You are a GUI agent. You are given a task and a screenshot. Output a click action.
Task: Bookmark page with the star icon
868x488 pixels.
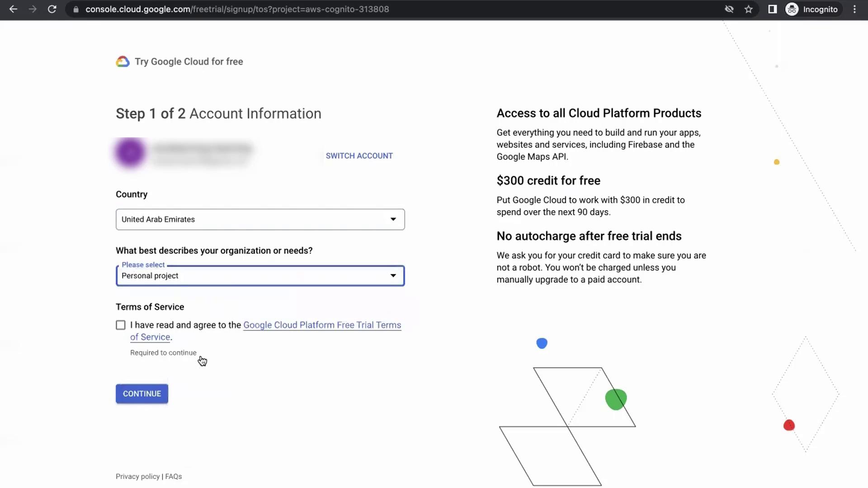[x=749, y=9]
